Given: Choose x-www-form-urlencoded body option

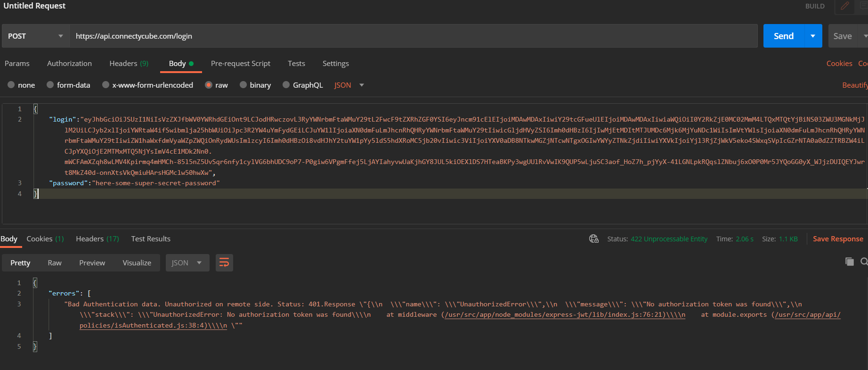Looking at the screenshot, I should (x=105, y=85).
